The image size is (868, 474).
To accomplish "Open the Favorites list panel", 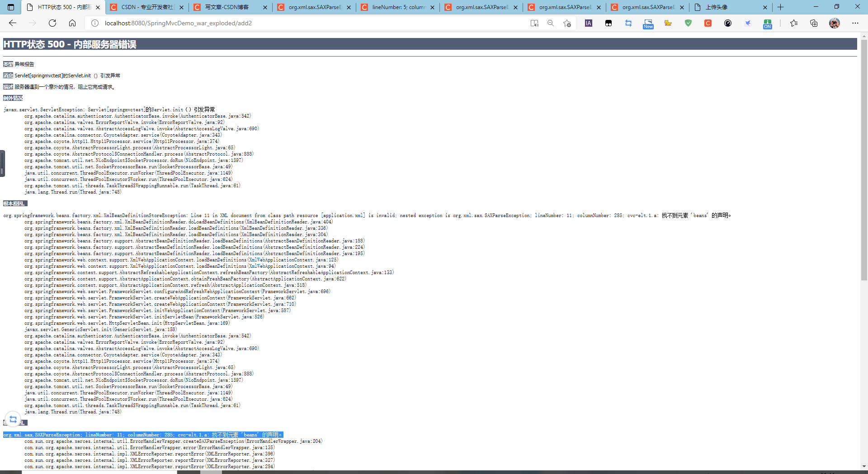I will point(794,23).
